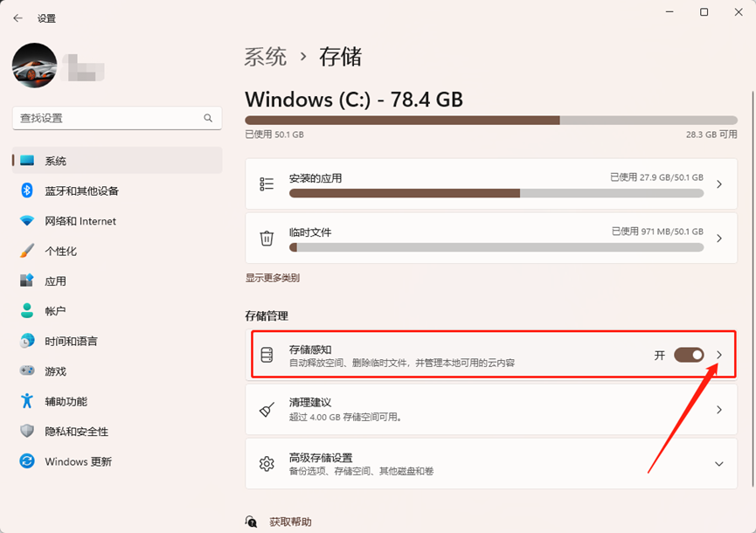Click the Get help link

tap(290, 522)
